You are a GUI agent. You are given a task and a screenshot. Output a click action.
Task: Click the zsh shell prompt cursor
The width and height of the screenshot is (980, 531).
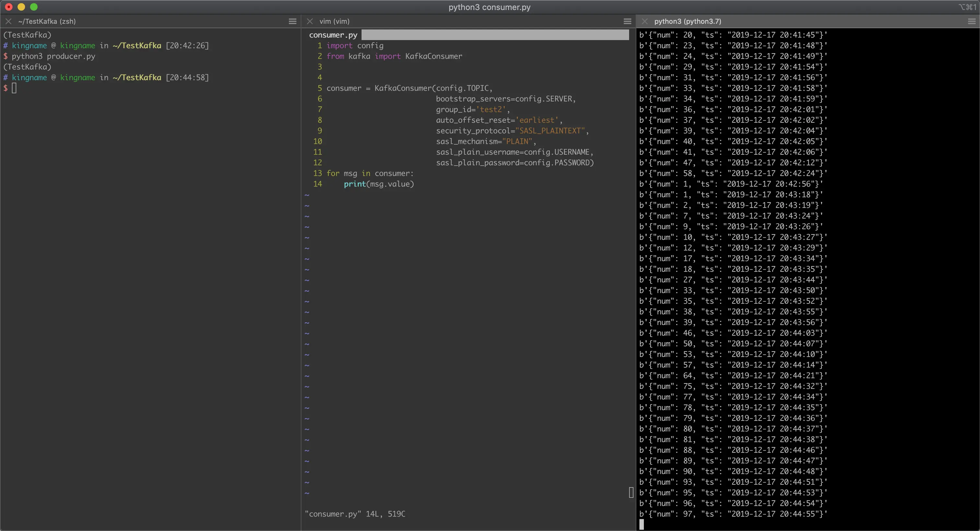click(14, 88)
